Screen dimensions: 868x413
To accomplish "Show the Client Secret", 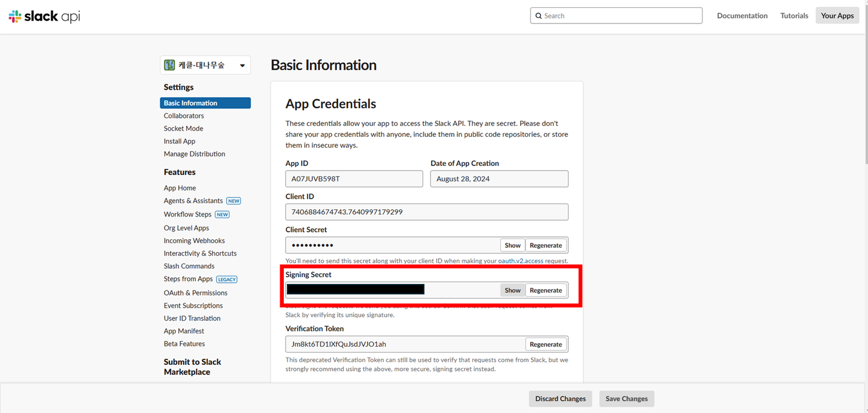I will [512, 245].
